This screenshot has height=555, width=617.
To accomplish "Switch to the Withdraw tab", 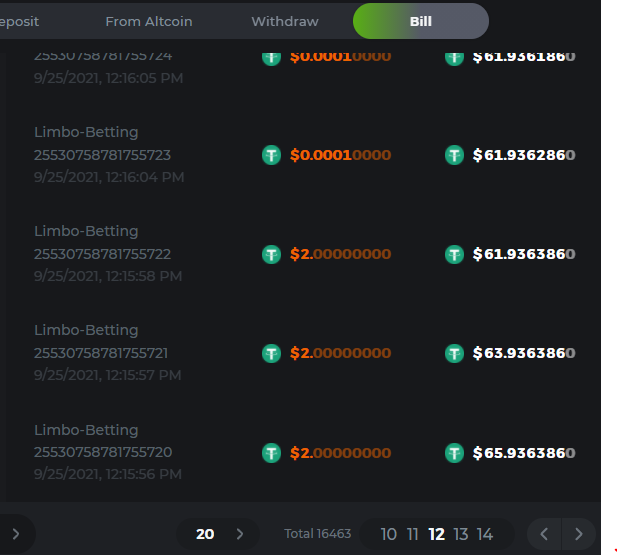I will click(285, 21).
